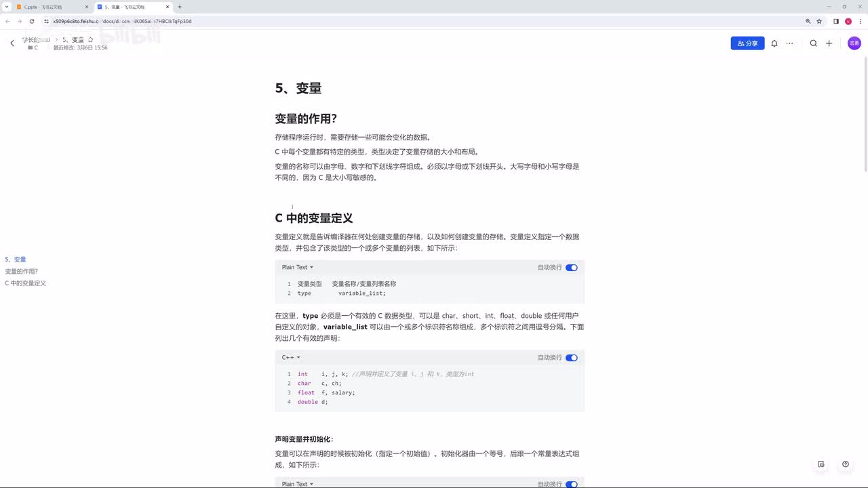Viewport: 868px width, 488px height.
Task: Switch to the 5、变量 browser tab
Action: point(133,7)
